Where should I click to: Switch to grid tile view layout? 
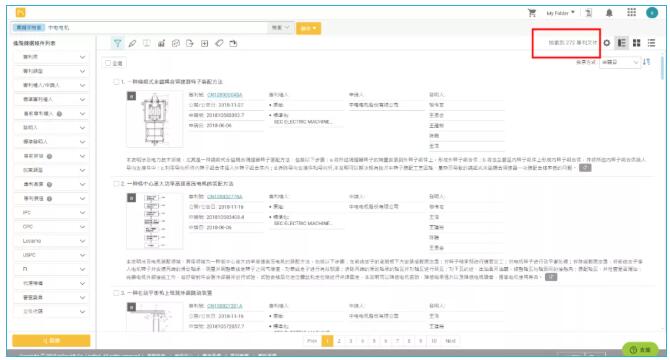637,43
